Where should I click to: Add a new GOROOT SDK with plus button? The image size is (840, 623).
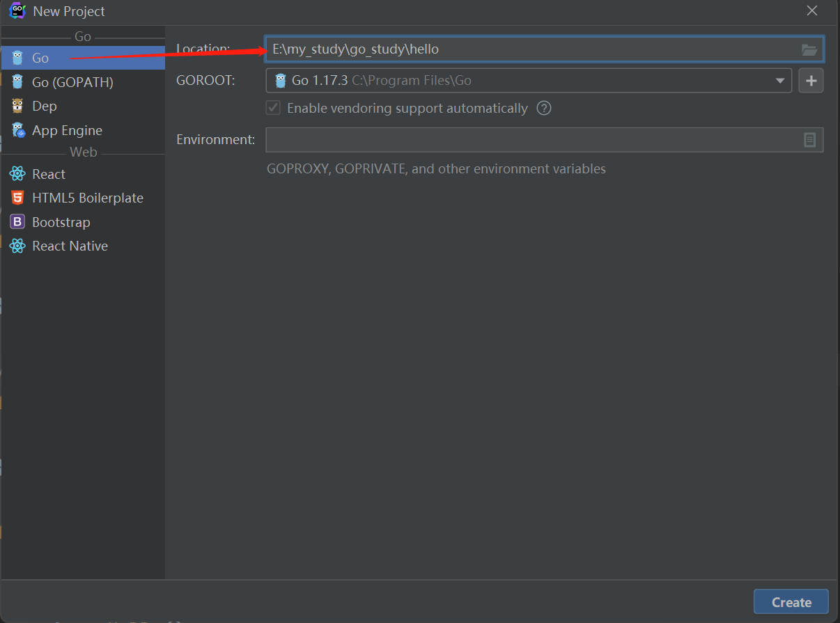pyautogui.click(x=811, y=81)
